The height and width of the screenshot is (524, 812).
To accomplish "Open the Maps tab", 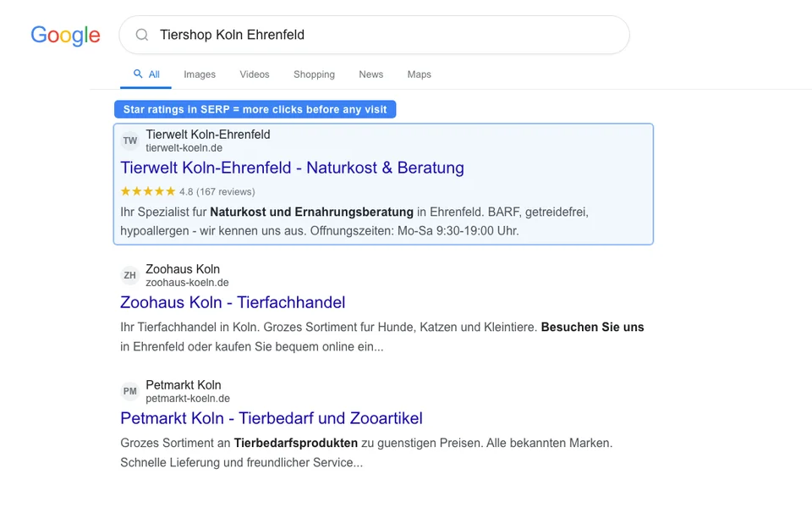I will (419, 74).
